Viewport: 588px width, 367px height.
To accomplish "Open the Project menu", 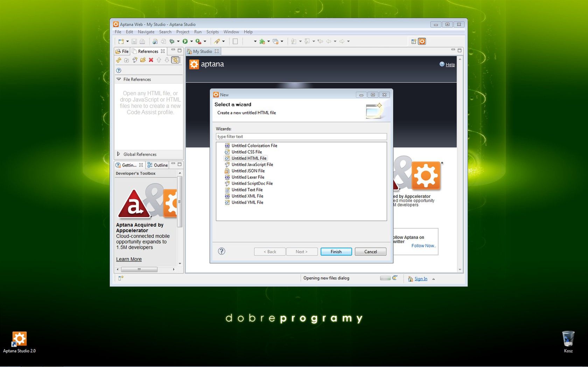I will [x=183, y=32].
